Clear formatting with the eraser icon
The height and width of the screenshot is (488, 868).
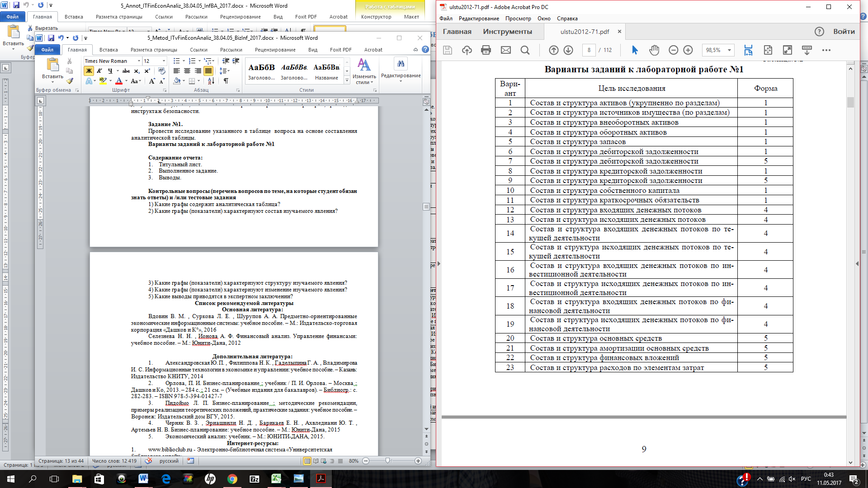tap(162, 71)
